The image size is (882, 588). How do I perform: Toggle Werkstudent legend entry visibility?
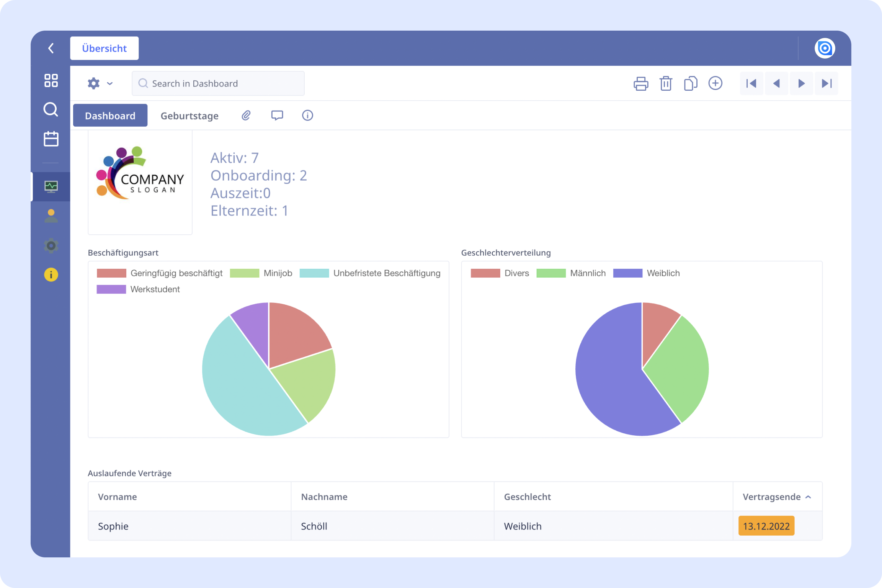point(155,289)
